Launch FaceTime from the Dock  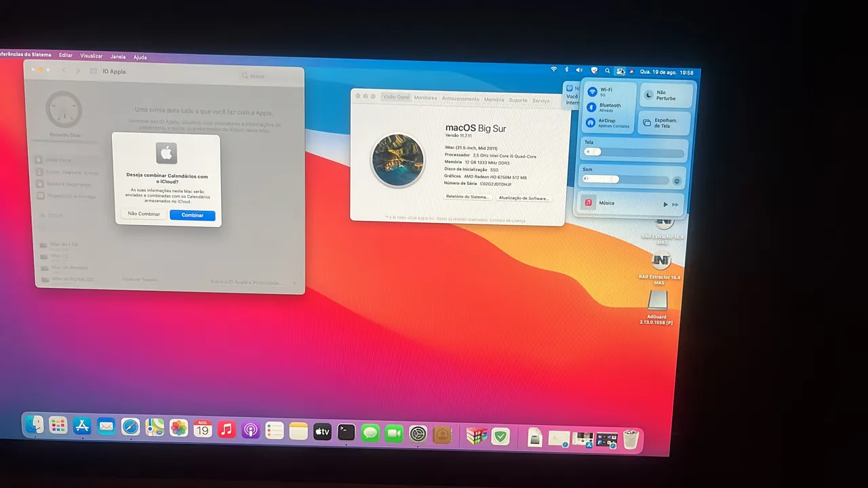pyautogui.click(x=394, y=434)
